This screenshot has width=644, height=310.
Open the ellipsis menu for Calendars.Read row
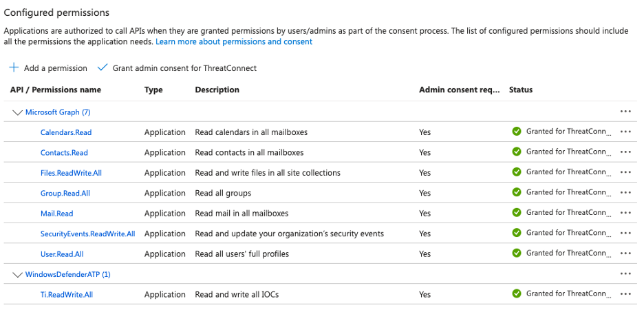[x=625, y=132]
